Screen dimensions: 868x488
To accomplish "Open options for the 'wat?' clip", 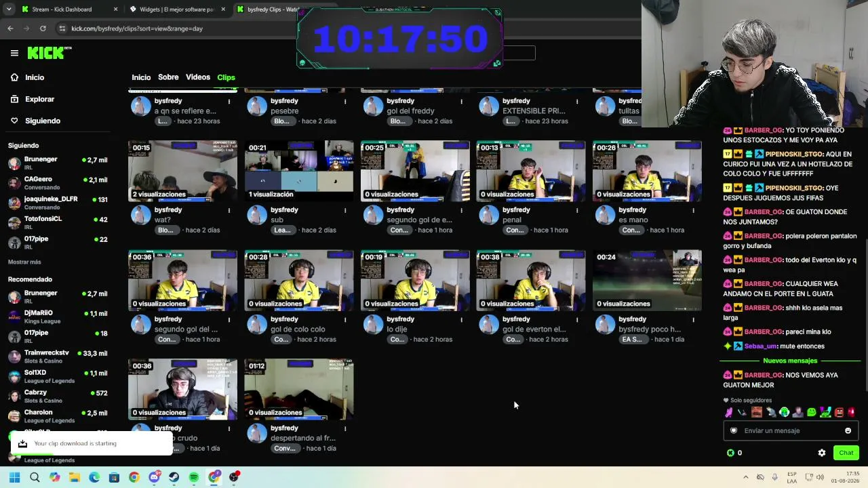I will tap(229, 210).
